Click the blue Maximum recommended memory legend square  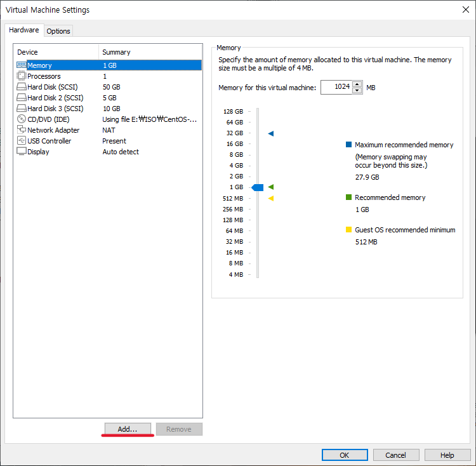coord(348,144)
